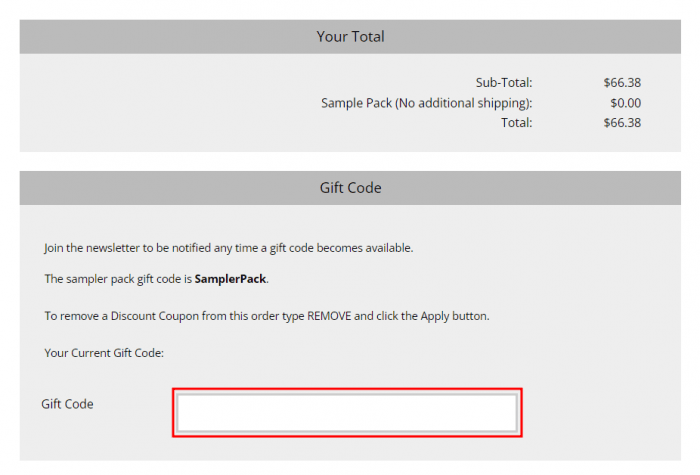The width and height of the screenshot is (700, 475).
Task: Click the "Sub-Total:" label
Action: pos(504,83)
